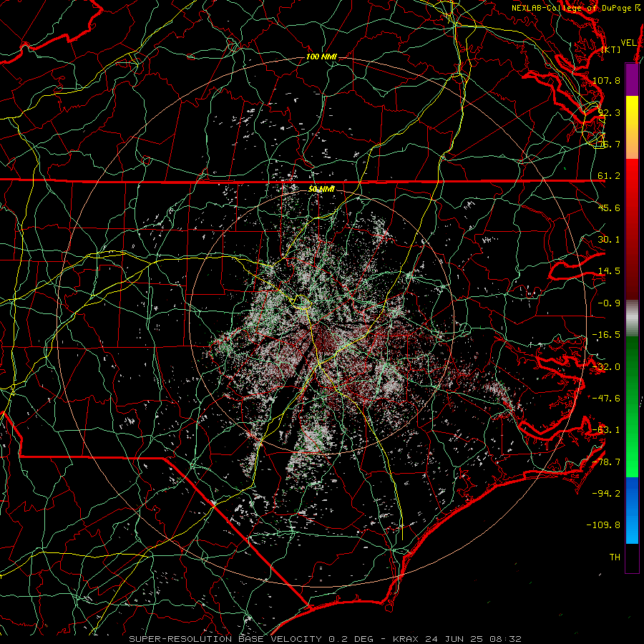This screenshot has width=644, height=644.
Task: Click the 50 NMI range ring label
Action: [x=321, y=190]
